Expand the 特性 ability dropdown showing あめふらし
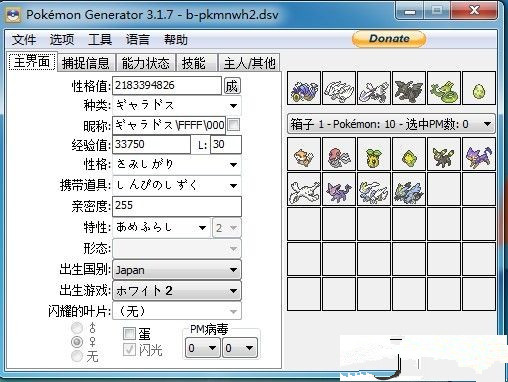The width and height of the screenshot is (508, 382). 161,228
